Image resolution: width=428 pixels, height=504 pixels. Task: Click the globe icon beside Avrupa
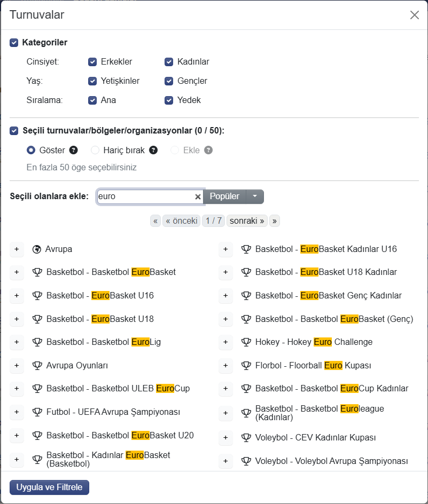37,249
